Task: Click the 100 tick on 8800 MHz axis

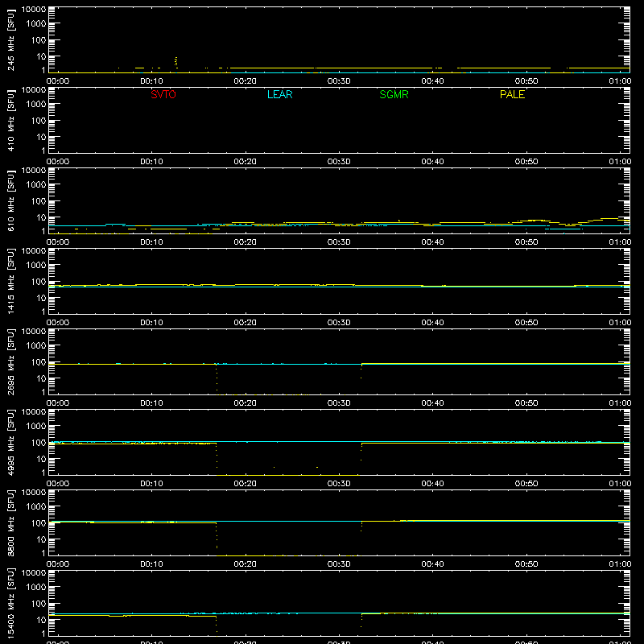Action: click(x=39, y=523)
